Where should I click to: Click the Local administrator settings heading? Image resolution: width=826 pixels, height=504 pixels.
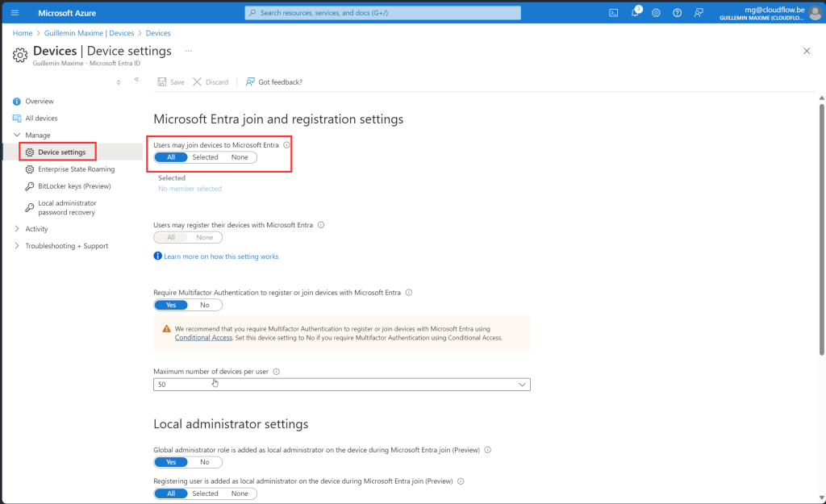[x=231, y=424]
